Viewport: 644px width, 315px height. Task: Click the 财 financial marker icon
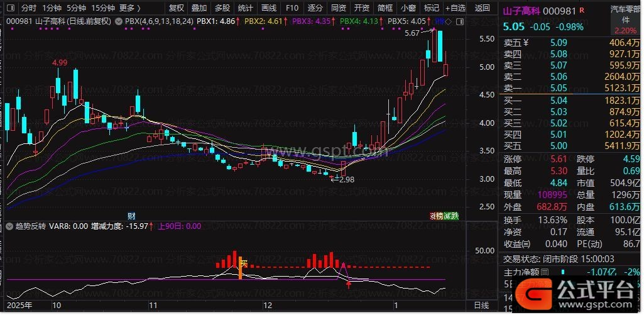pyautogui.click(x=131, y=216)
